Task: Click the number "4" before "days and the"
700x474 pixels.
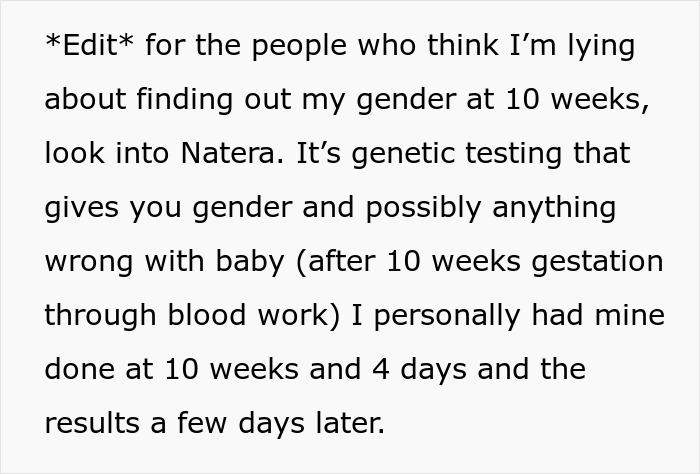Action: click(380, 370)
